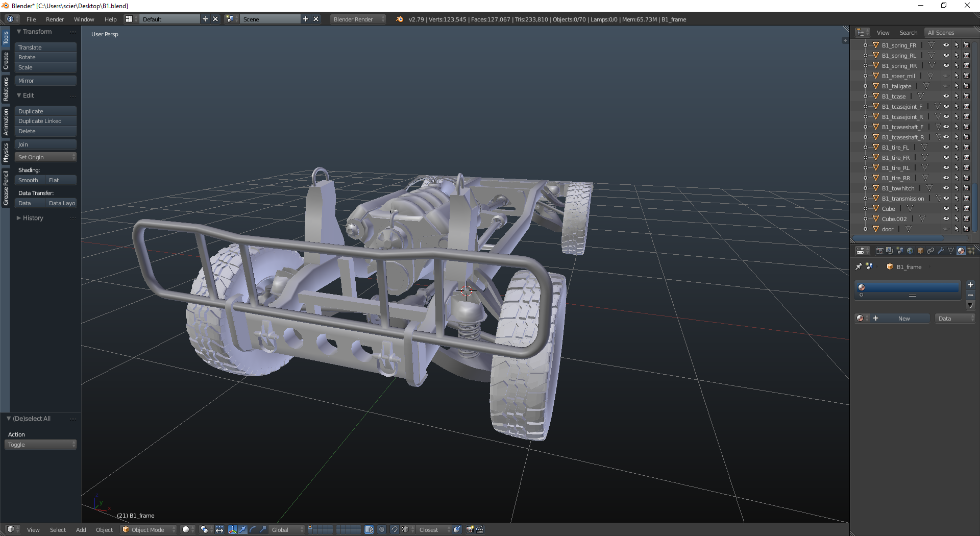This screenshot has height=536, width=980.
Task: Toggle visibility of the Cube object
Action: 946,209
